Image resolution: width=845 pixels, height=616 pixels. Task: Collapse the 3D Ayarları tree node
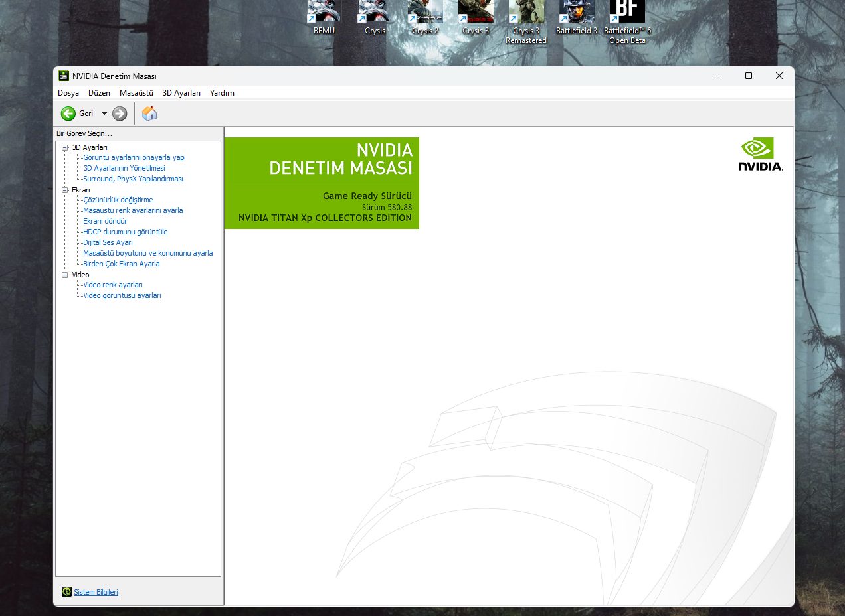[x=65, y=147]
